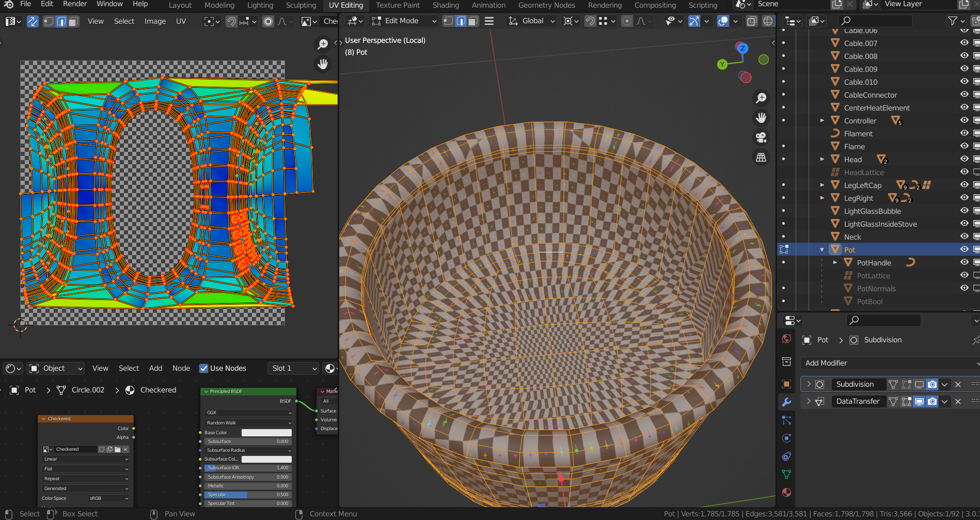
Task: Open the Material properties tab icon
Action: (786, 492)
